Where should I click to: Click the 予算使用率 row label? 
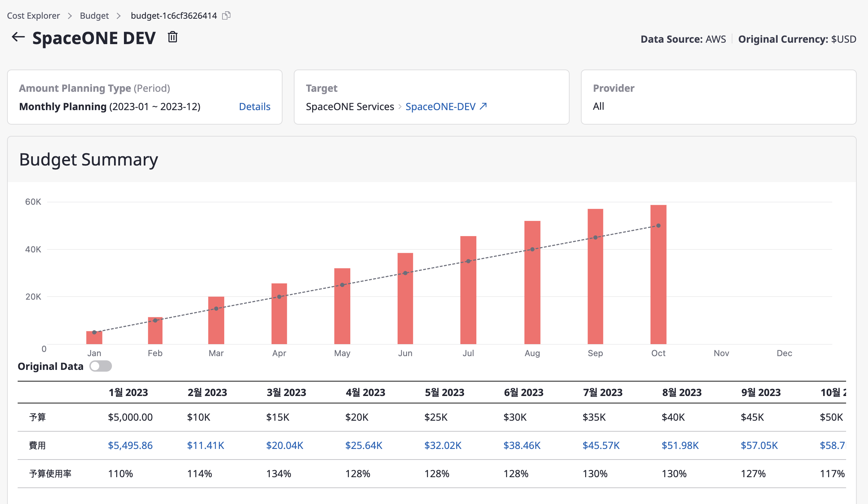click(x=50, y=474)
